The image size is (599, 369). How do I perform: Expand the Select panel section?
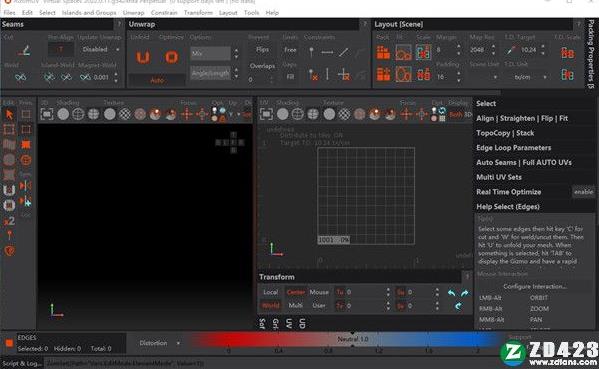[534, 104]
